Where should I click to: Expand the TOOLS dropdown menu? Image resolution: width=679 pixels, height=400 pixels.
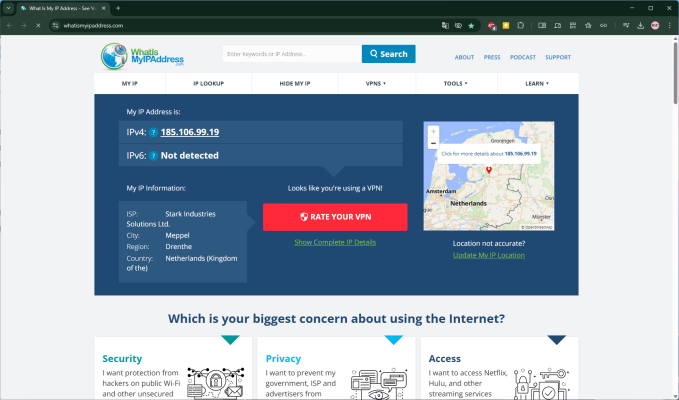[x=457, y=83]
